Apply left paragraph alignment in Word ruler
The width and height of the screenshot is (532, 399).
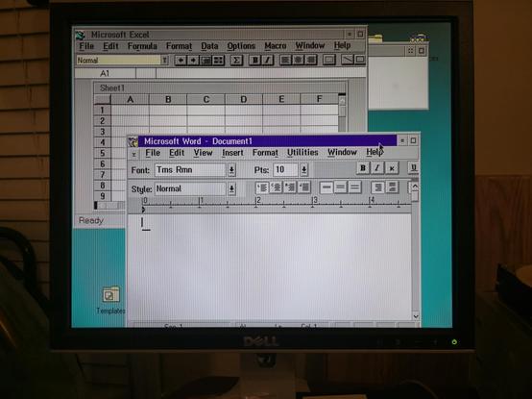[262, 187]
